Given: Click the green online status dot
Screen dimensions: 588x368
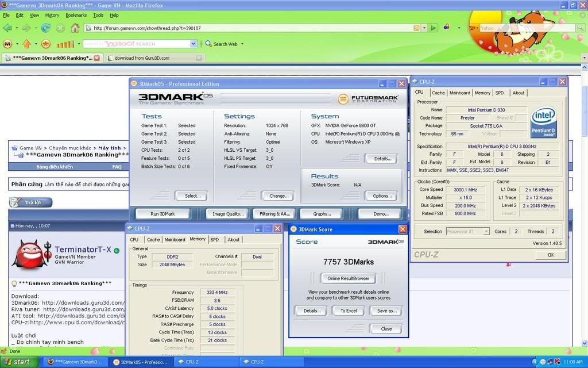Looking at the screenshot, I should 117,251.
